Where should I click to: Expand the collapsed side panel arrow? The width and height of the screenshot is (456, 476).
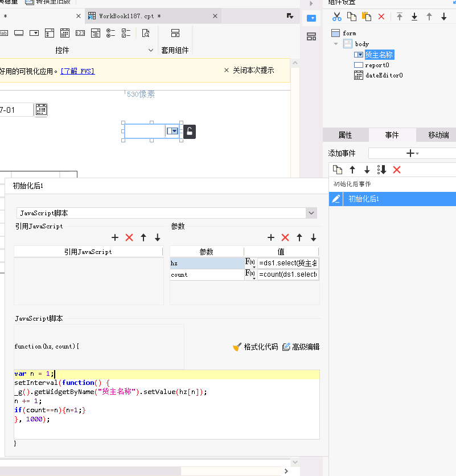311,3
